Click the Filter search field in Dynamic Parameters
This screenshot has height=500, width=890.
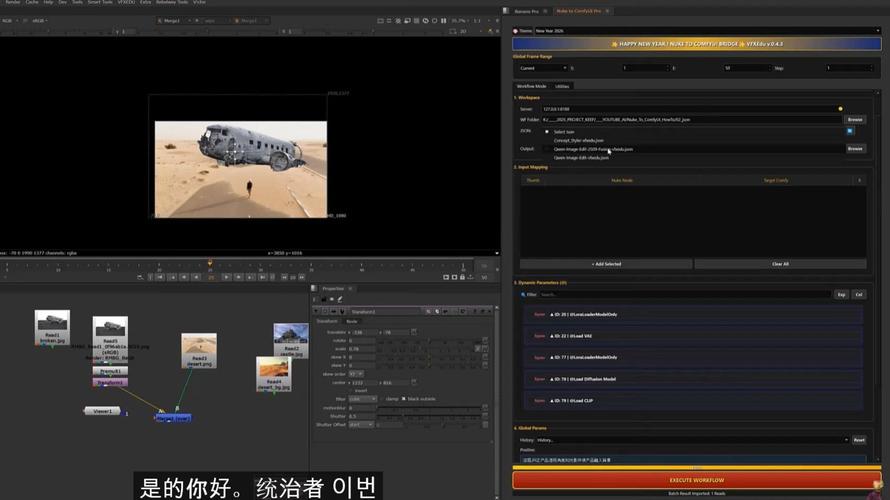click(x=684, y=295)
